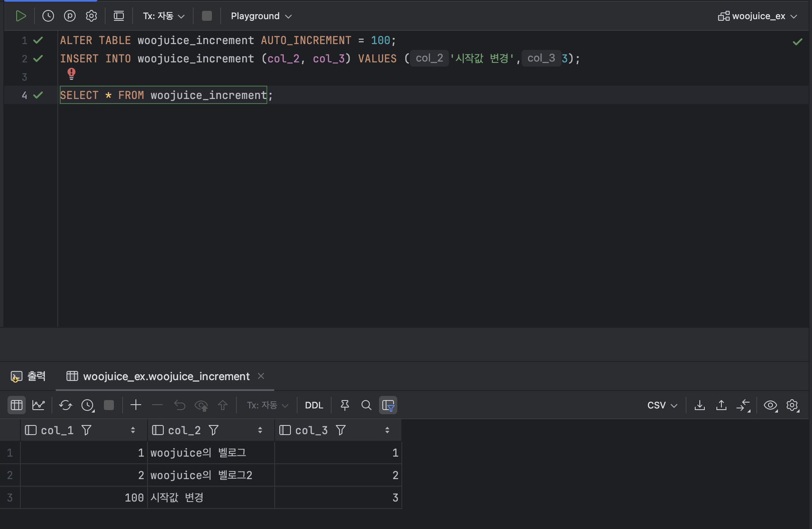Viewport: 812px width, 529px height.
Task: Open the CSV export format dropdown
Action: (662, 405)
